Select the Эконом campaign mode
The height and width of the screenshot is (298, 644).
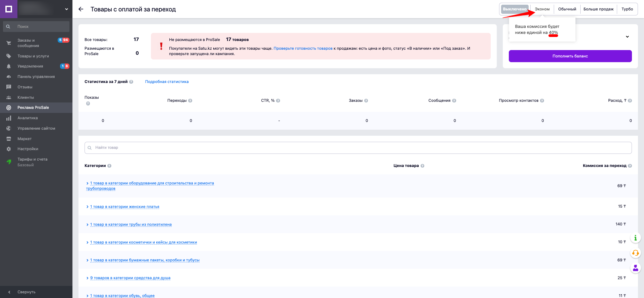point(542,9)
